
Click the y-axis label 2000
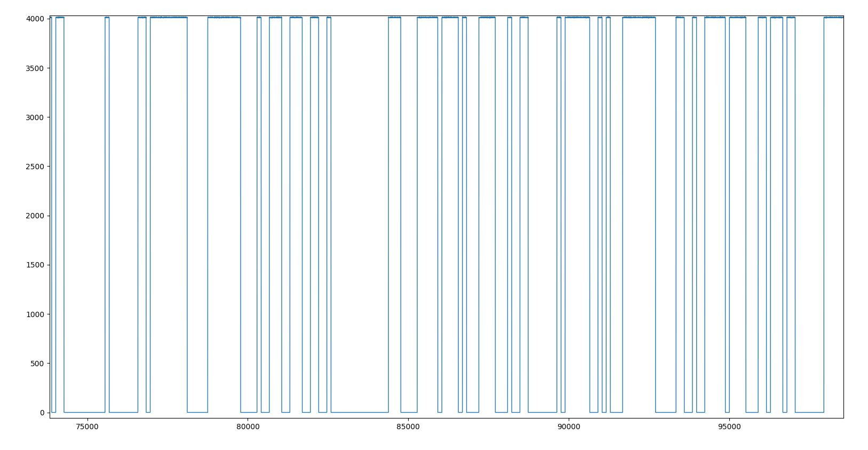pos(35,216)
